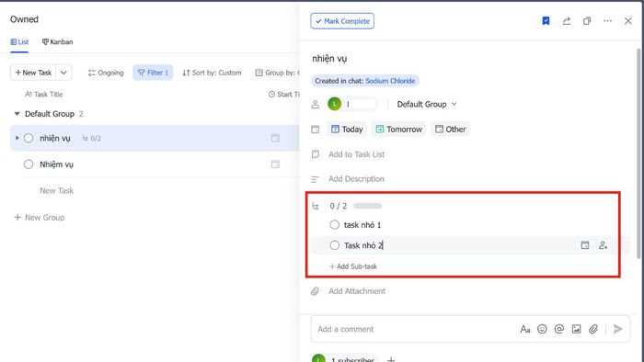Click the assignee person icon

pyautogui.click(x=315, y=104)
